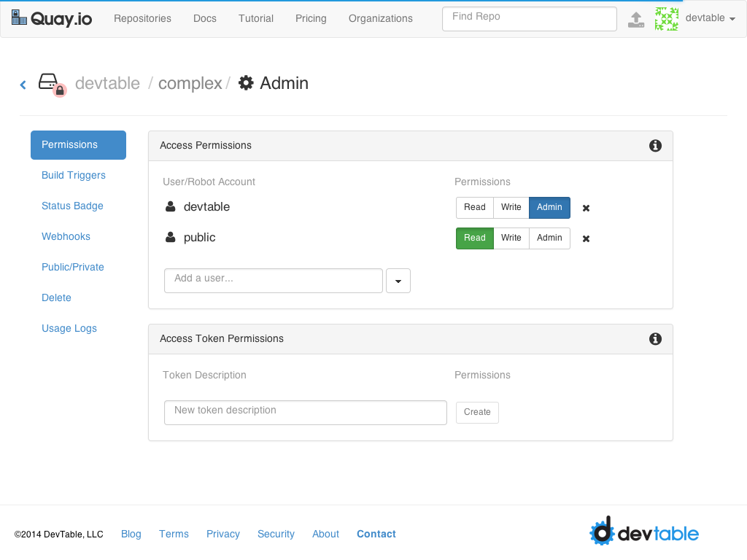
Task: Click the ©2014 DevTable, LLC text
Action: 58,534
